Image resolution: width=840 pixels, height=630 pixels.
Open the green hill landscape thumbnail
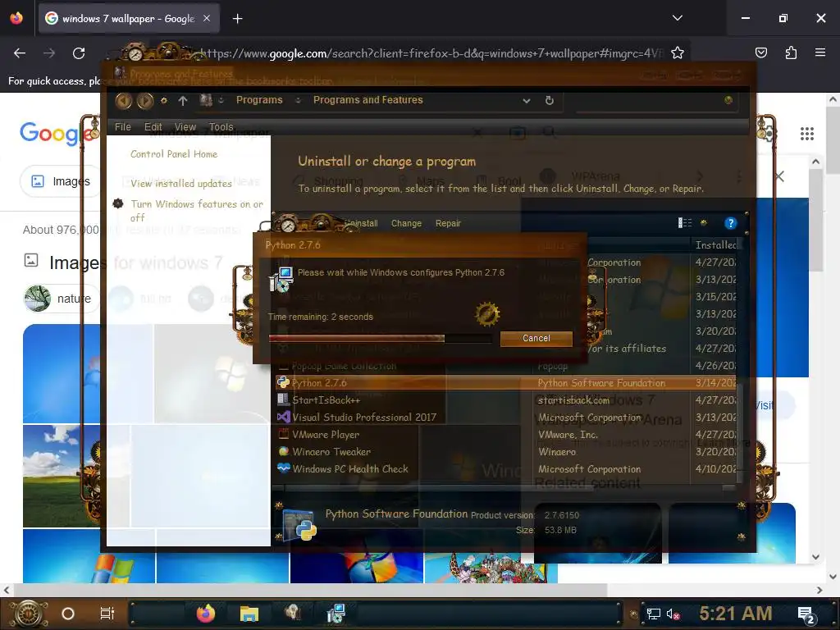tap(61, 477)
